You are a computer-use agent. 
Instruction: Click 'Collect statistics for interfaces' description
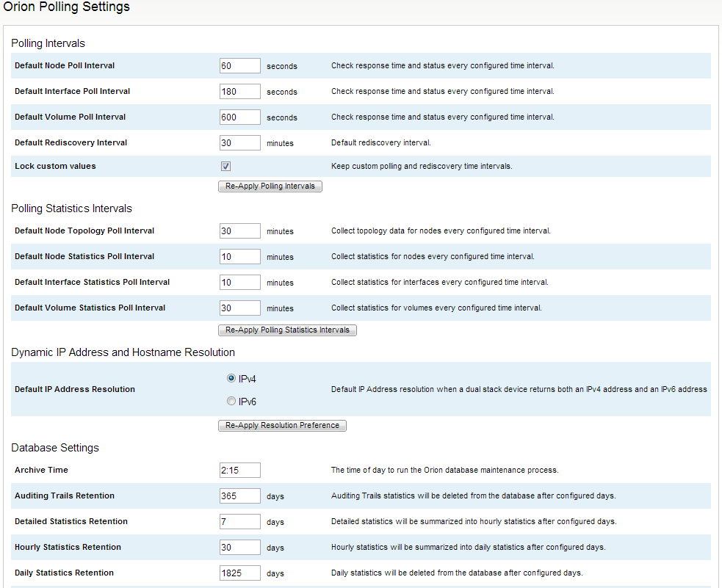pos(440,282)
